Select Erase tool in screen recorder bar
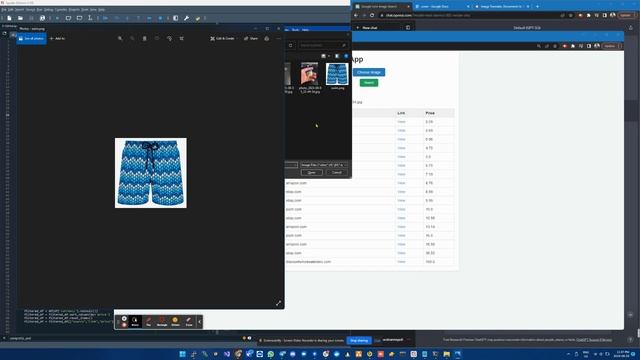The image size is (640, 360). [x=189, y=322]
